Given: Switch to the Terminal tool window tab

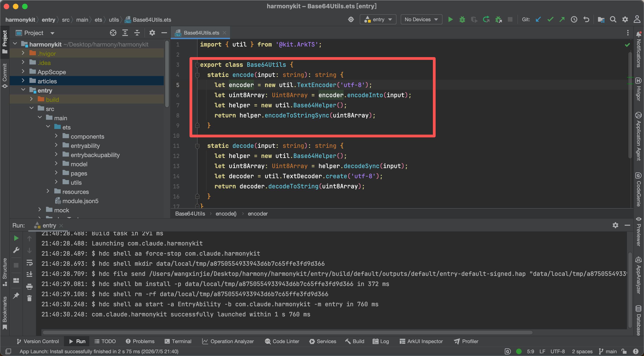Looking at the screenshot, I should 178,341.
